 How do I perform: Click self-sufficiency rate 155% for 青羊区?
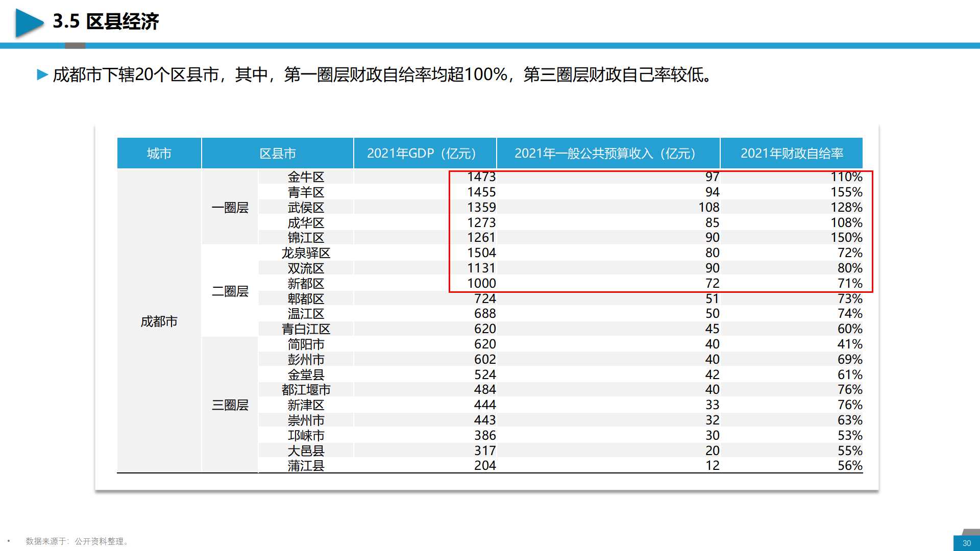pos(846,192)
